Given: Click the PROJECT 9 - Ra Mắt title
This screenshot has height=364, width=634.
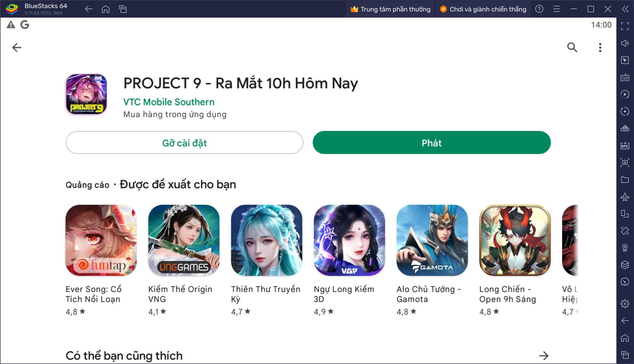Looking at the screenshot, I should [240, 83].
